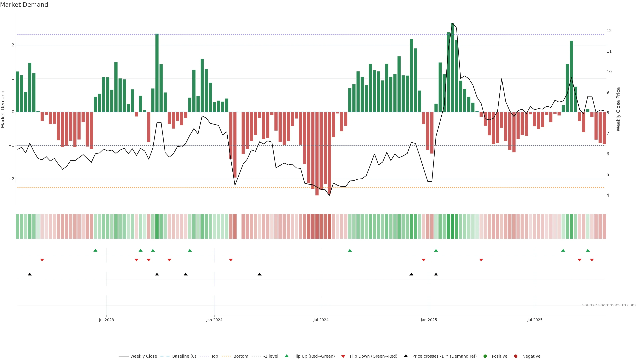This screenshot has height=362, width=644.
Task: Click the rightmost green flip-up marker
Action: (x=588, y=250)
